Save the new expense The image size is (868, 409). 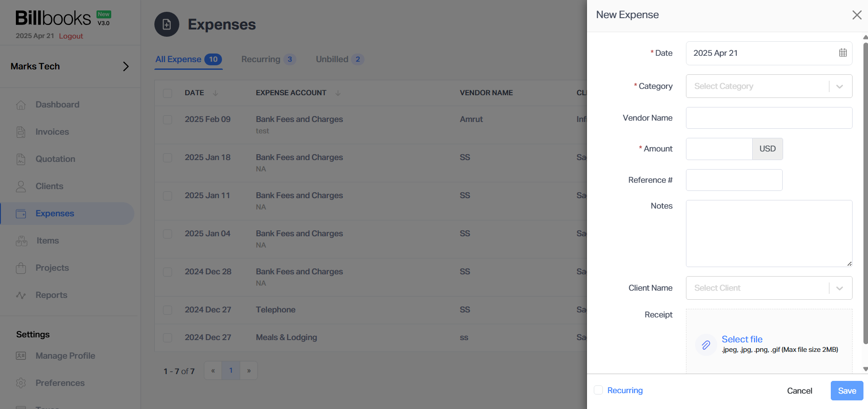coord(846,390)
